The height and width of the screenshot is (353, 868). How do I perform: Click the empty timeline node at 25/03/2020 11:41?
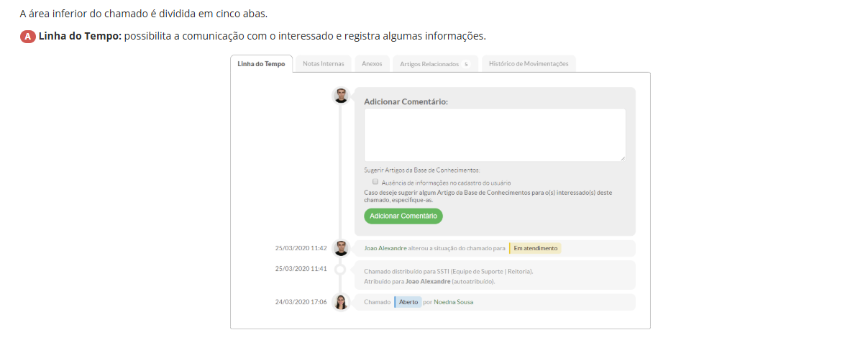341,269
